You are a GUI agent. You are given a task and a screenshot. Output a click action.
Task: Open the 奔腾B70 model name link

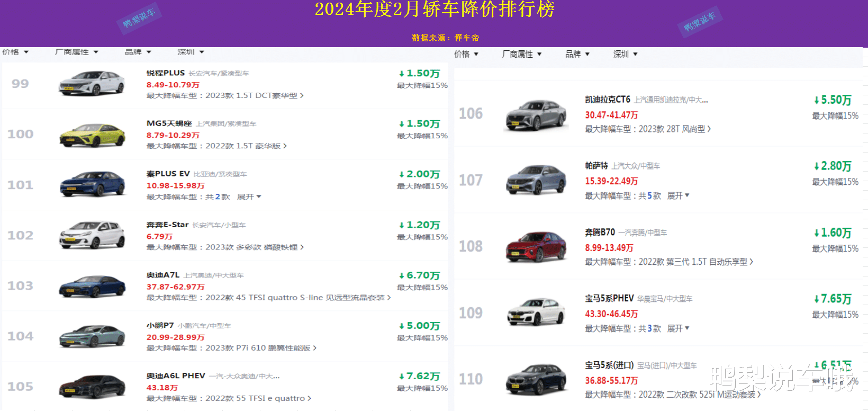point(600,232)
